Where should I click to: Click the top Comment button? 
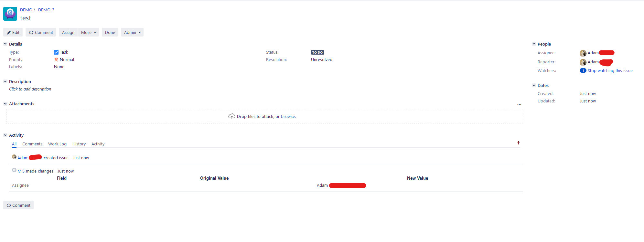coord(41,32)
